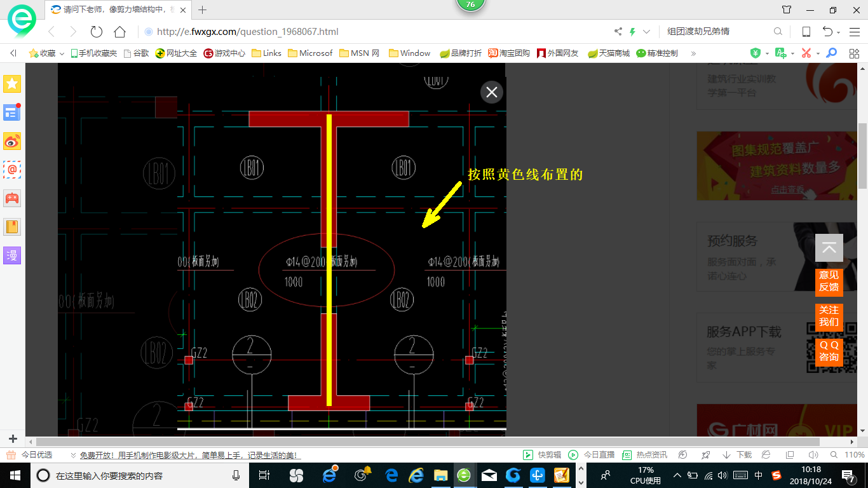The width and height of the screenshot is (868, 488).
Task: Open the blue news sidebar icon
Action: click(12, 112)
